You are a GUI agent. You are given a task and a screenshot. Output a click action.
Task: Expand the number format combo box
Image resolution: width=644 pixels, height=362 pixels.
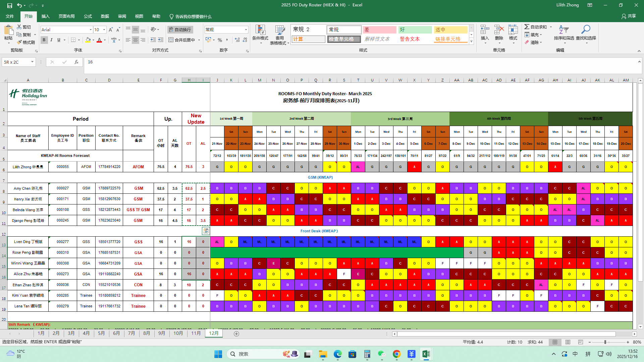pyautogui.click(x=246, y=30)
